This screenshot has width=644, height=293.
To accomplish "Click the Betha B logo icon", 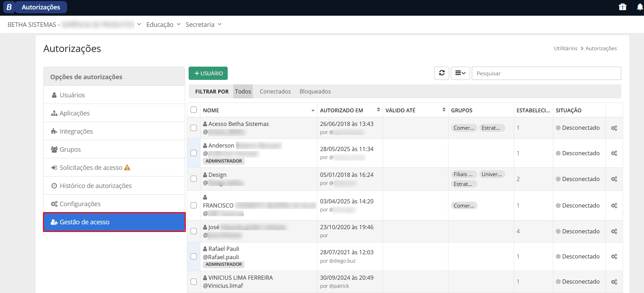I will 9,7.
